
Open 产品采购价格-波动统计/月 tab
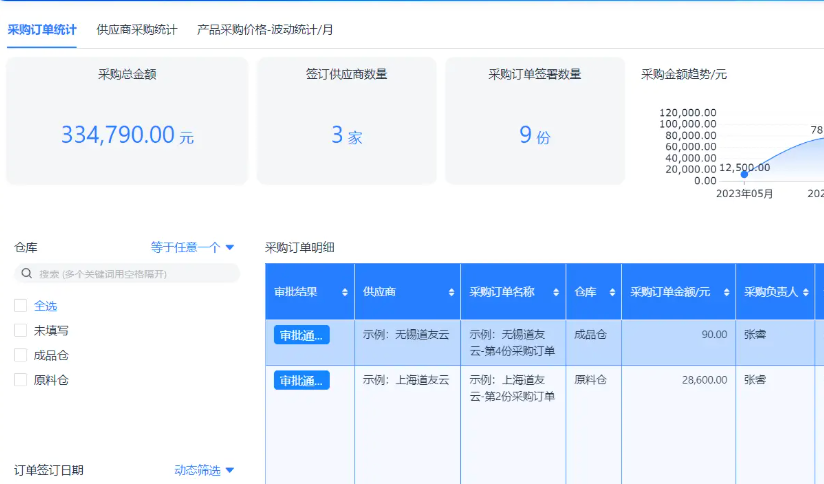[265, 30]
